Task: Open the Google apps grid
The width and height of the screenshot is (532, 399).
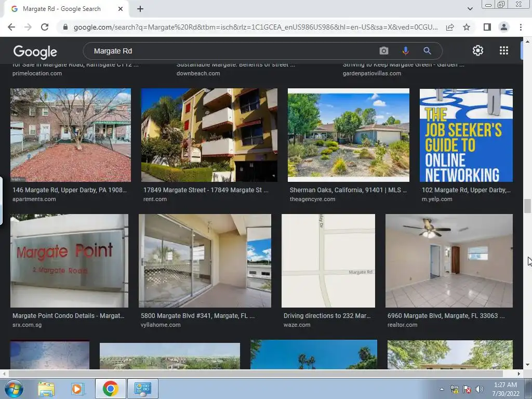Action: point(504,50)
